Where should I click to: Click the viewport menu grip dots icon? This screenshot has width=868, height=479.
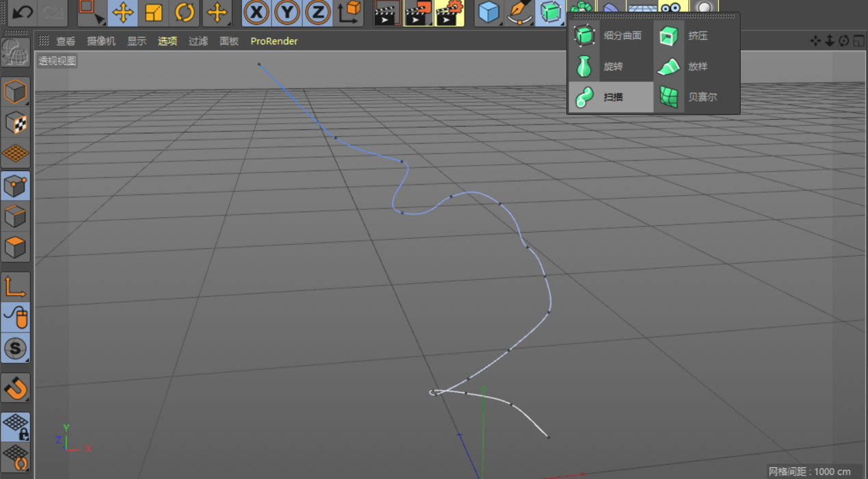click(44, 41)
